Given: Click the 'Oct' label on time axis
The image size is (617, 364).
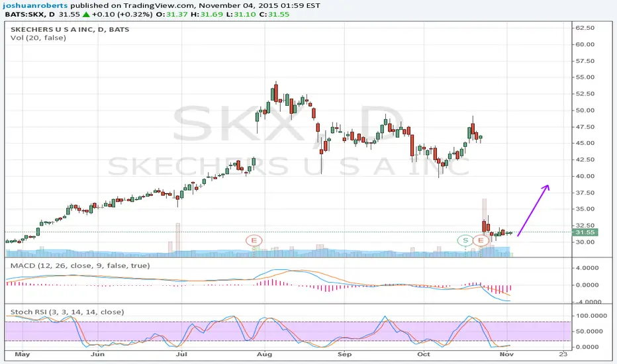Looking at the screenshot, I should (424, 354).
